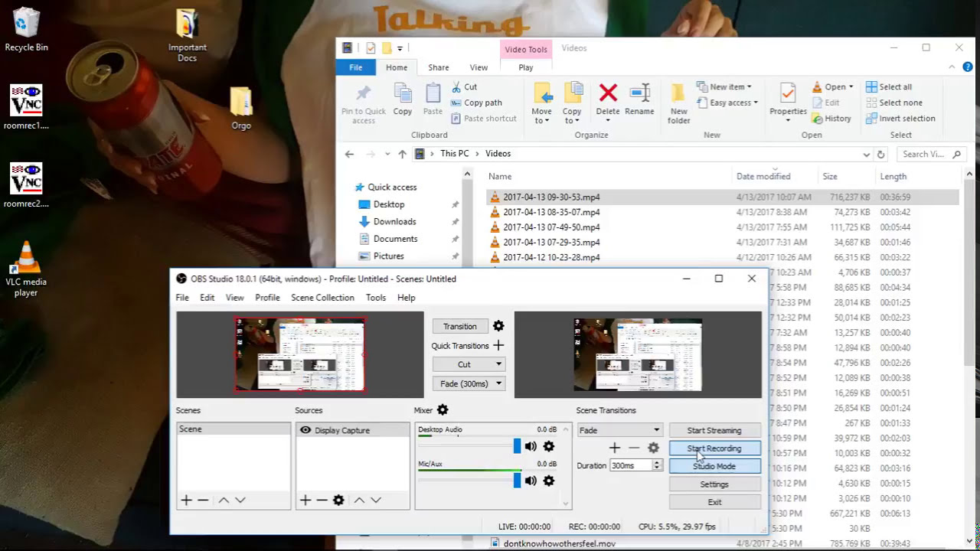Go up one folder level in Explorer
980x551 pixels.
tap(402, 154)
